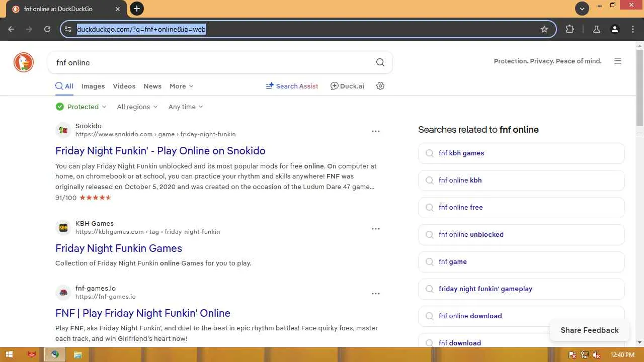Viewport: 644px width, 362px height.
Task: Click the snokido.com URL breadcrumb
Action: pyautogui.click(x=155, y=134)
